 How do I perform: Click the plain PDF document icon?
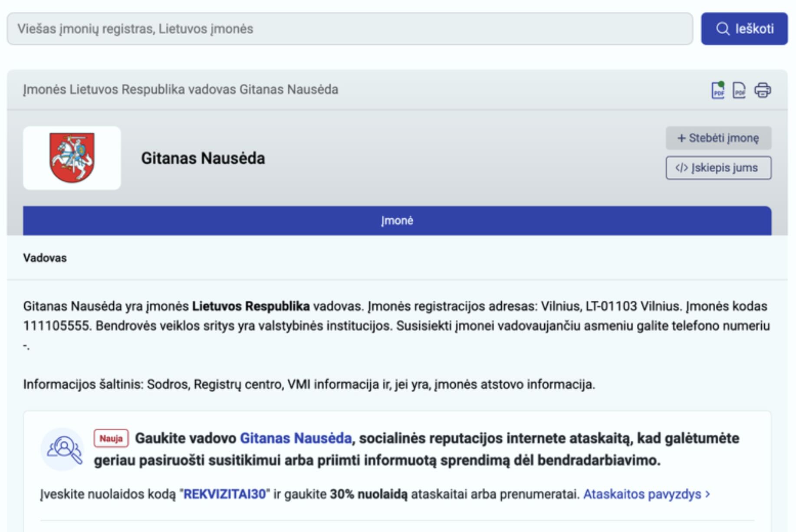[739, 90]
